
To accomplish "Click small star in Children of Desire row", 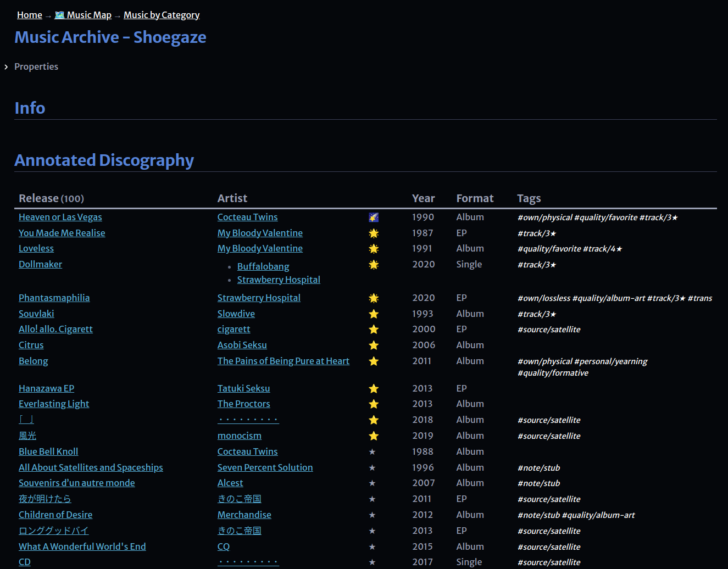I will pyautogui.click(x=372, y=515).
